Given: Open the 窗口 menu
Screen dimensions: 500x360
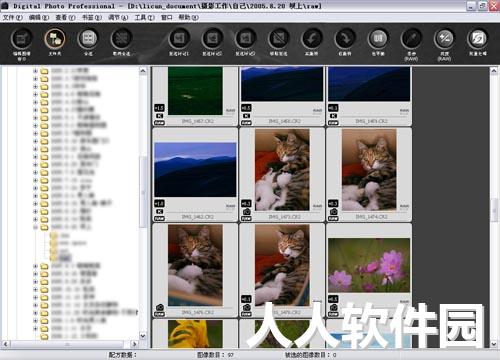Looking at the screenshot, I should (x=167, y=17).
